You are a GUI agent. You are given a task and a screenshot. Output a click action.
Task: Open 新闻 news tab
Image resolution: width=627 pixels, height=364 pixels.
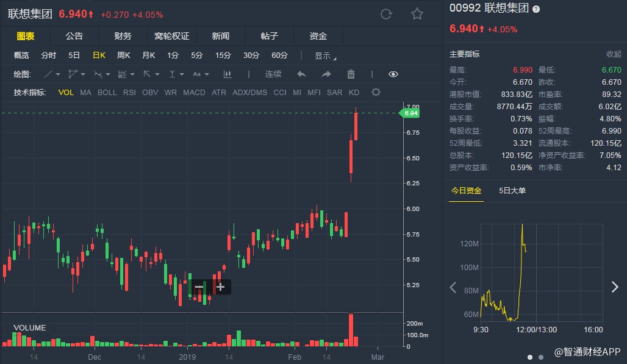(221, 36)
